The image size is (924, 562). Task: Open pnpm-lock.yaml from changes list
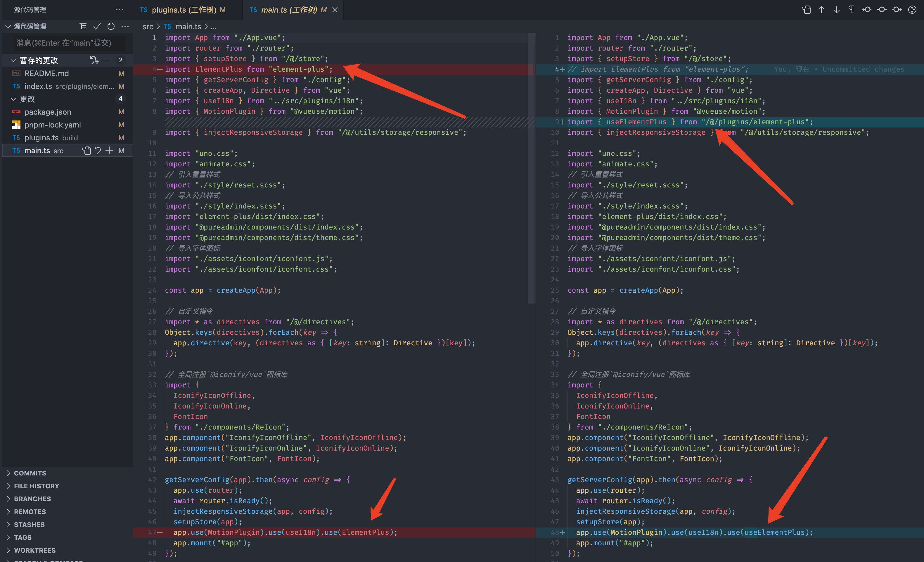tap(53, 125)
